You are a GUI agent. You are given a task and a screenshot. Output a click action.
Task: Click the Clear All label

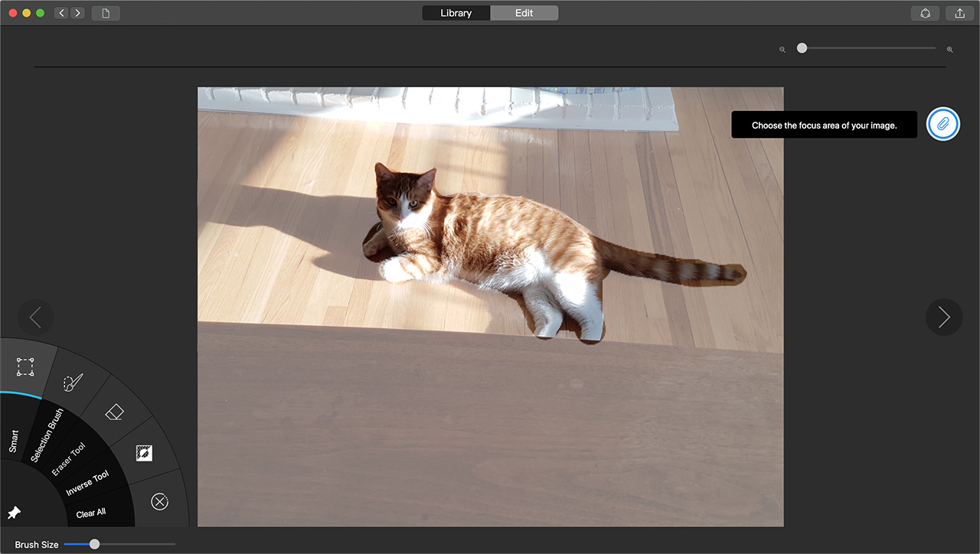coord(91,513)
